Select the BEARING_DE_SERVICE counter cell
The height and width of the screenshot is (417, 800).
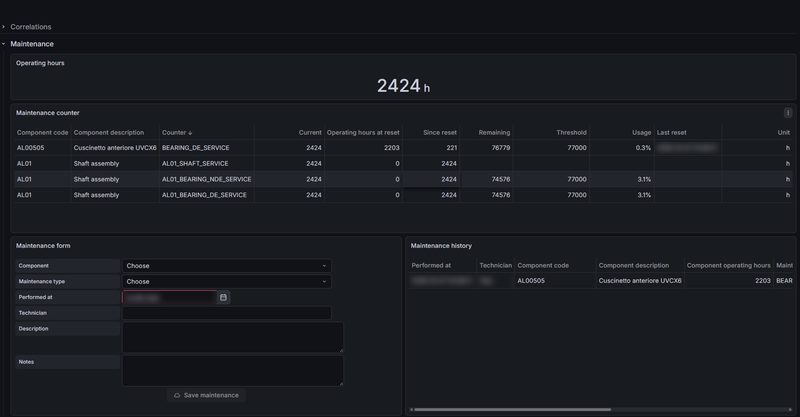tap(195, 148)
